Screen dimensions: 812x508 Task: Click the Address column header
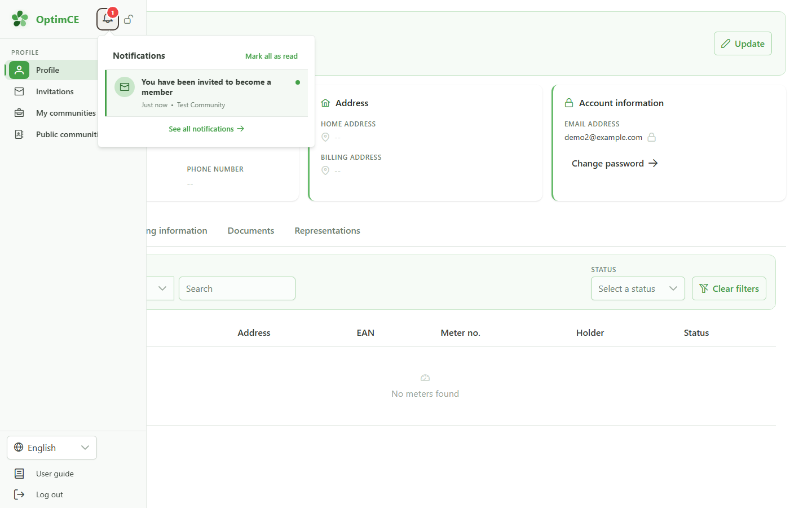tap(254, 332)
